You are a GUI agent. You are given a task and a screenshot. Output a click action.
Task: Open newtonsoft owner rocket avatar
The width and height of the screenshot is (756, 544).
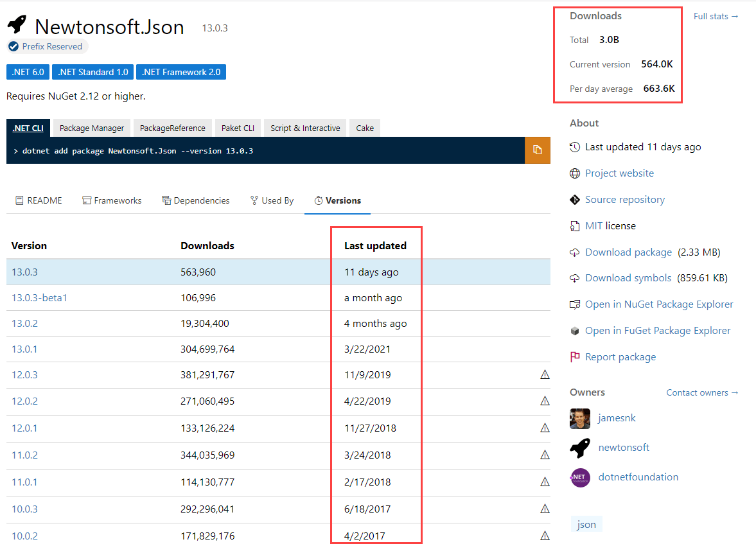point(580,448)
